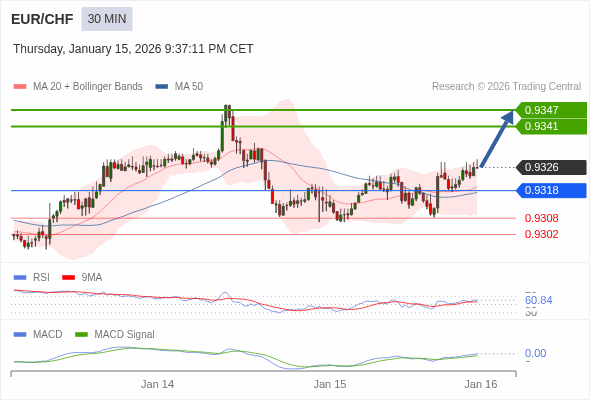The width and height of the screenshot is (590, 400).
Task: Click the green MACD Signal legend swatch
Action: pos(81,335)
